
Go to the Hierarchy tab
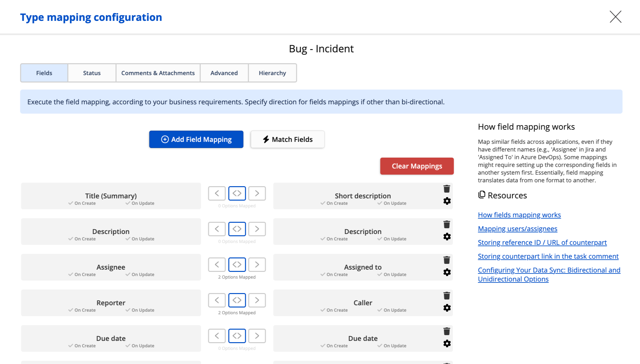(272, 73)
